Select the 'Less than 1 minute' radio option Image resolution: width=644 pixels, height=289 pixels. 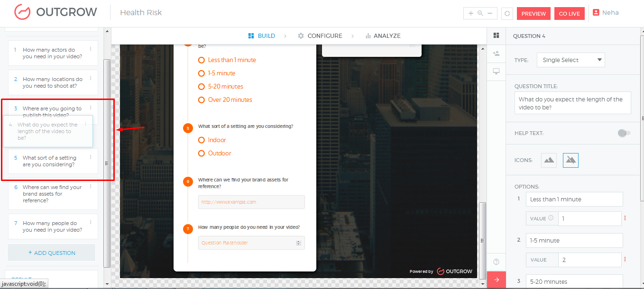[x=202, y=60]
